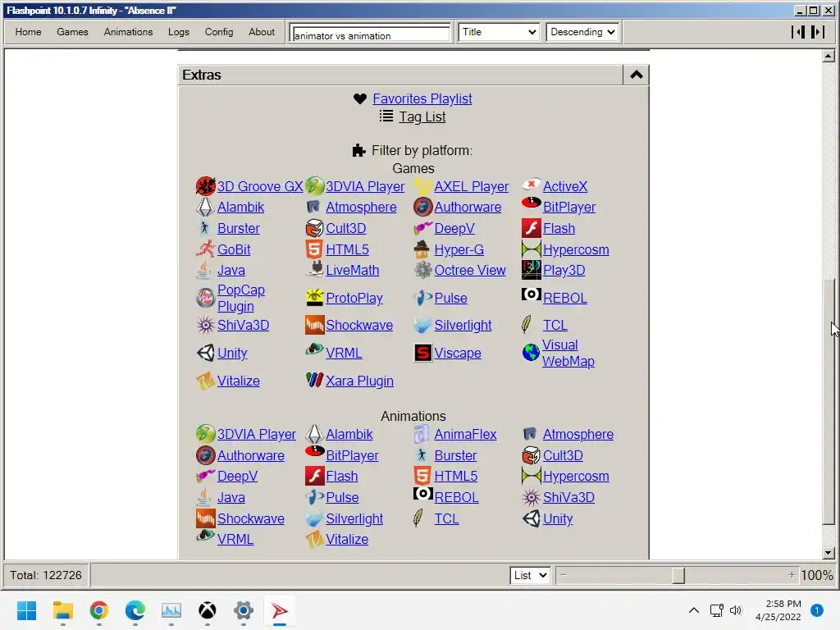Open the Title sort-by dropdown
Image resolution: width=840 pixels, height=630 pixels.
coord(499,32)
